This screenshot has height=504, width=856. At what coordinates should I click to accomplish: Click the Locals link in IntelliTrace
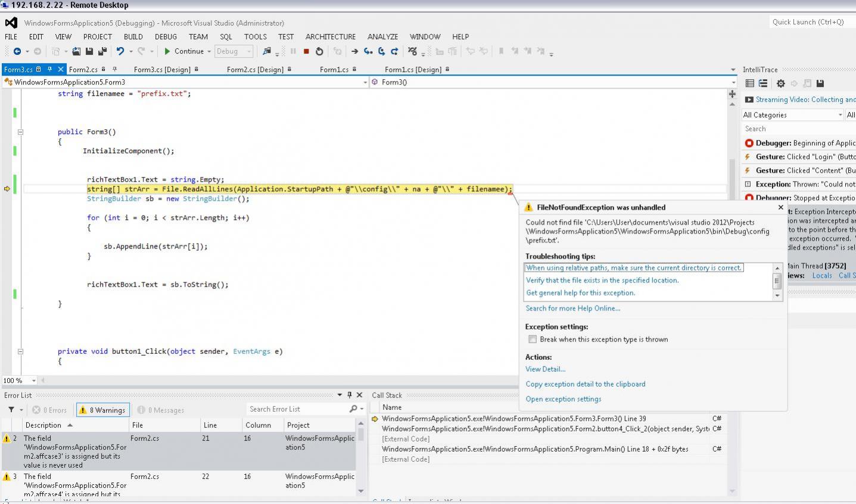(821, 275)
